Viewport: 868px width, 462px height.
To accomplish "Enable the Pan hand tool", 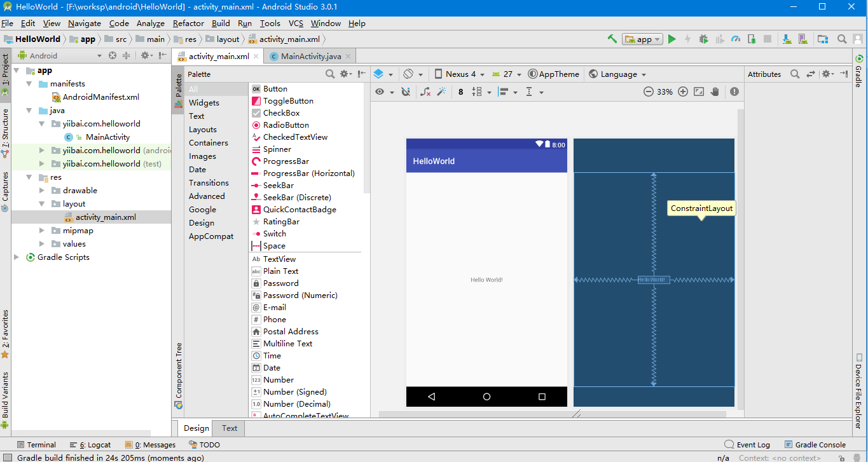I will tap(715, 92).
